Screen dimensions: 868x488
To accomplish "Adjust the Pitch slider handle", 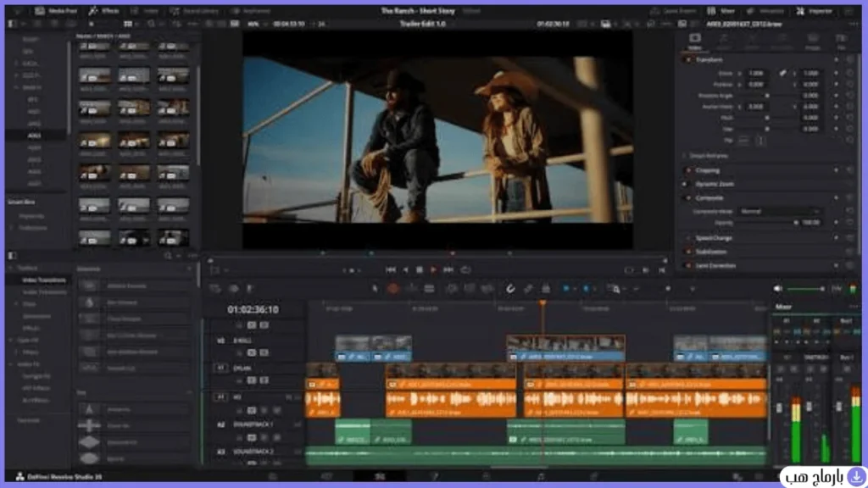I will pos(766,118).
